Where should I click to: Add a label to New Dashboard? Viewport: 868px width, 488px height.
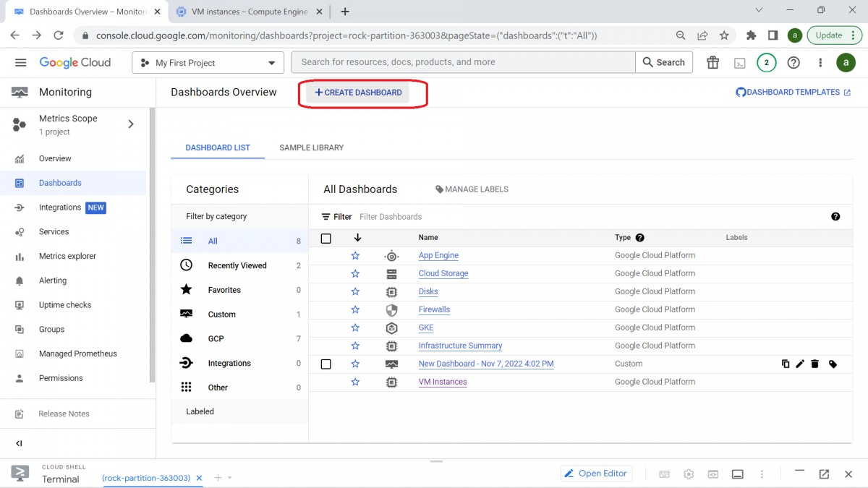point(833,364)
